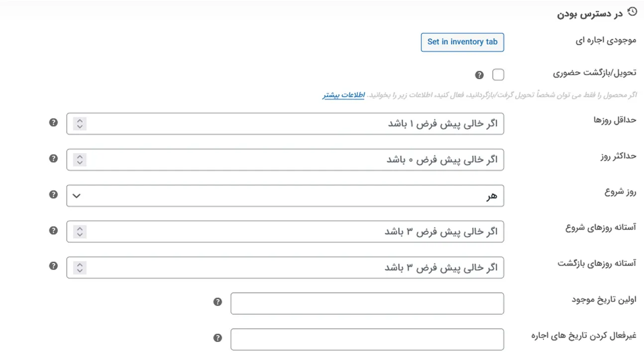Click the تحویل/بازگشت حضوری label text
The image size is (644, 357).
[x=595, y=73]
